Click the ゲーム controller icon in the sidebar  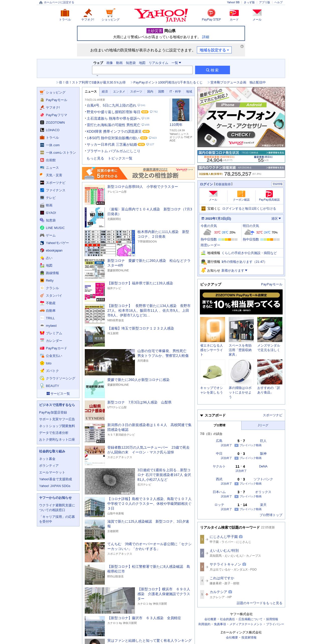tap(42, 235)
